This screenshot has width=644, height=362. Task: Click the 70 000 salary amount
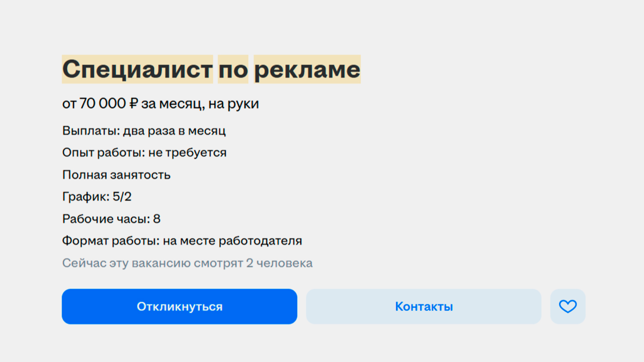pyautogui.click(x=102, y=103)
